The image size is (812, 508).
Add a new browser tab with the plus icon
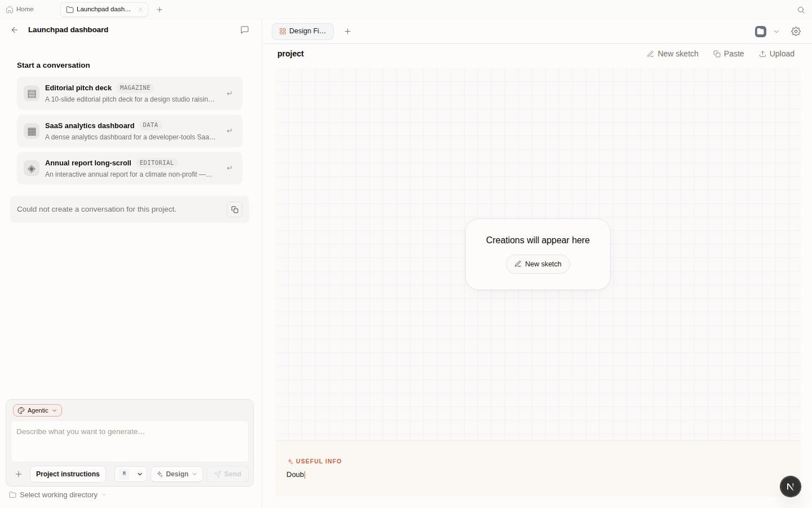(x=160, y=10)
